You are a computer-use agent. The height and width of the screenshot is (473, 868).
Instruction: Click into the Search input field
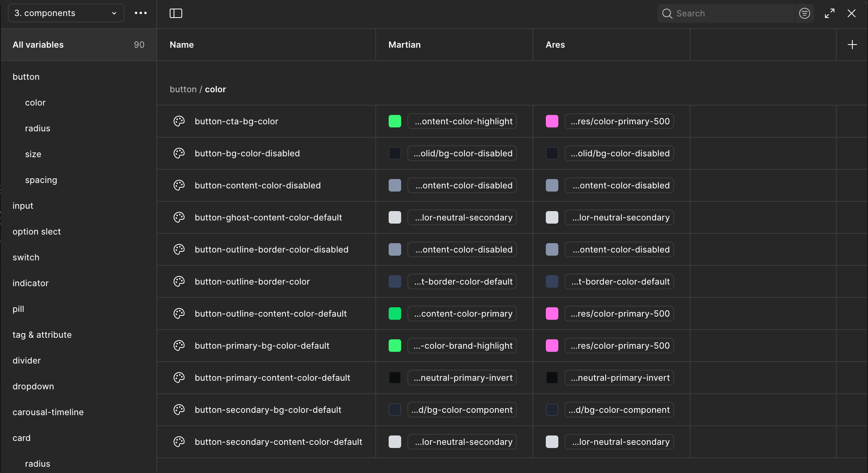tap(731, 13)
